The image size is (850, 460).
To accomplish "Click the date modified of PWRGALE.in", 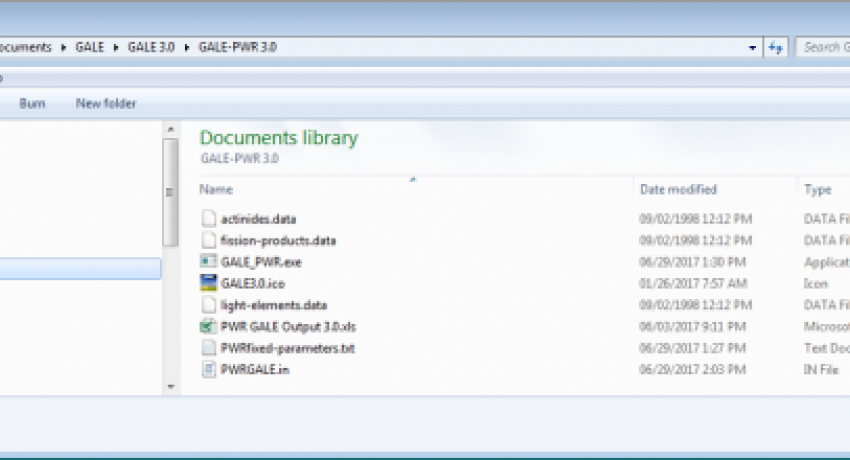I will coord(692,370).
